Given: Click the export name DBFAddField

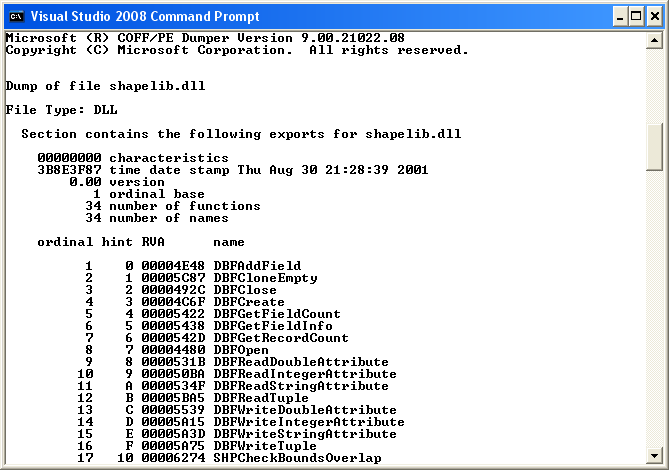Looking at the screenshot, I should click(x=257, y=266).
